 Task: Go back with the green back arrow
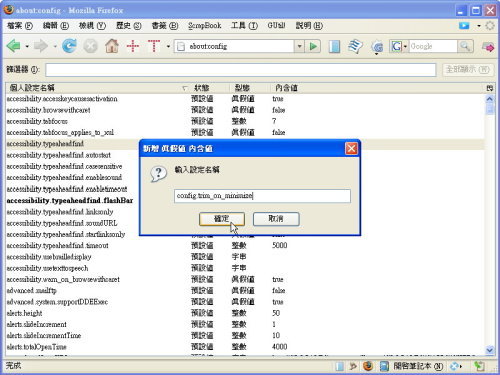point(14,46)
